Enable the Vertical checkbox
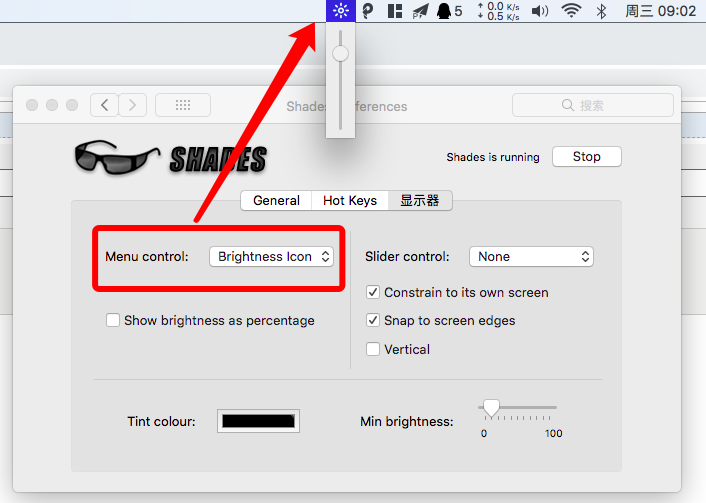This screenshot has width=706, height=503. click(x=373, y=349)
